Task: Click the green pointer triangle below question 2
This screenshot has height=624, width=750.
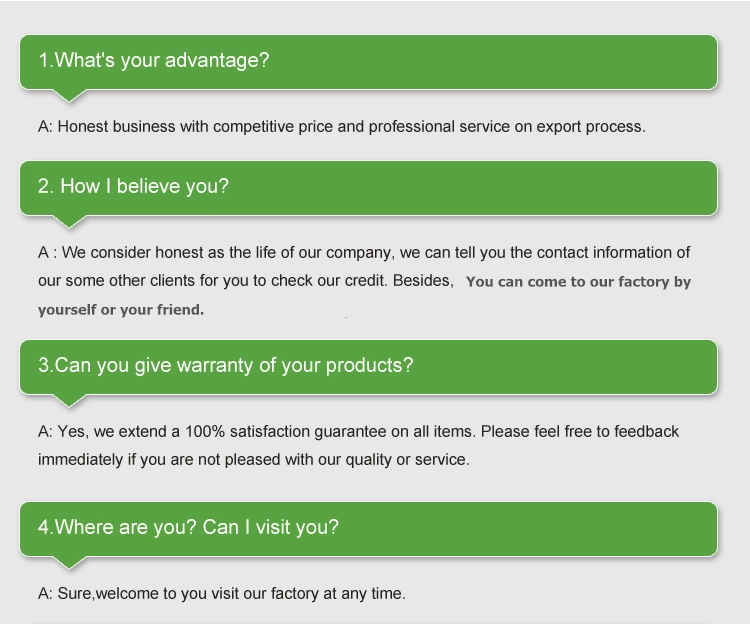Action: [x=69, y=221]
